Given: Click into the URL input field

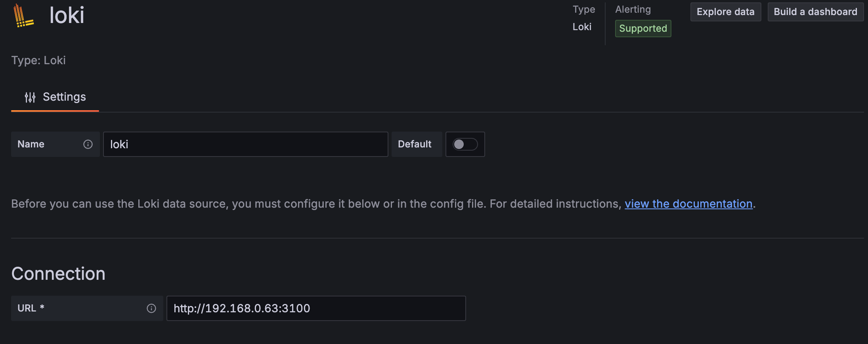Looking at the screenshot, I should pos(316,308).
